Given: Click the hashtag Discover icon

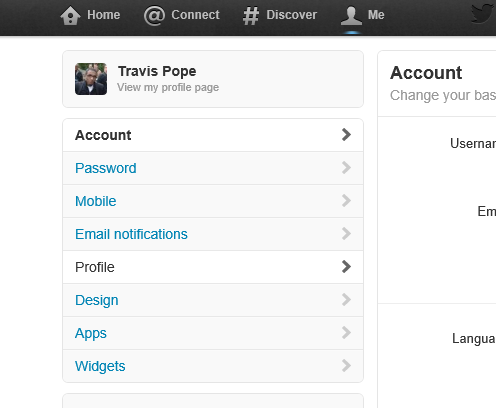Looking at the screenshot, I should [x=251, y=16].
